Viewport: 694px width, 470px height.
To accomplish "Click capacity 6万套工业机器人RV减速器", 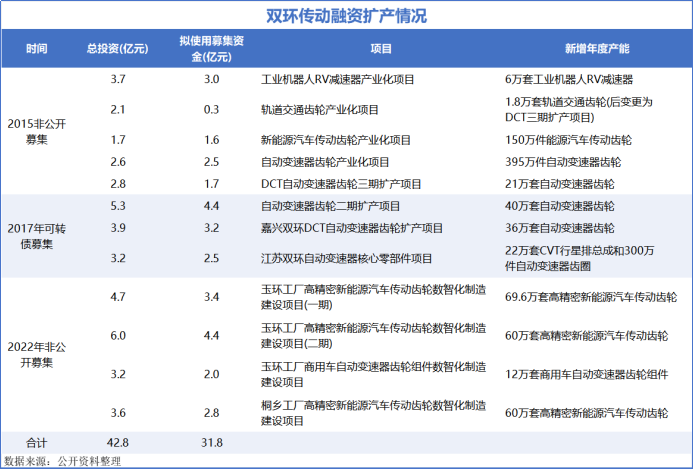I will (569, 79).
